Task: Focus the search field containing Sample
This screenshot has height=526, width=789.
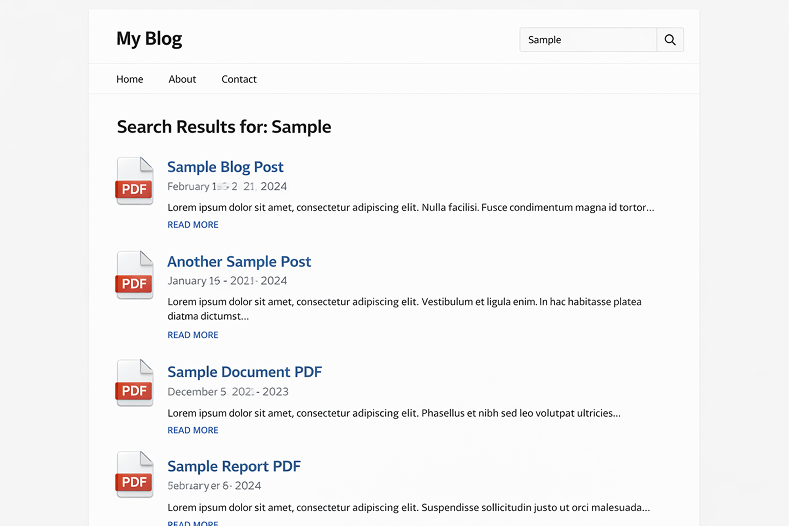Action: click(588, 40)
